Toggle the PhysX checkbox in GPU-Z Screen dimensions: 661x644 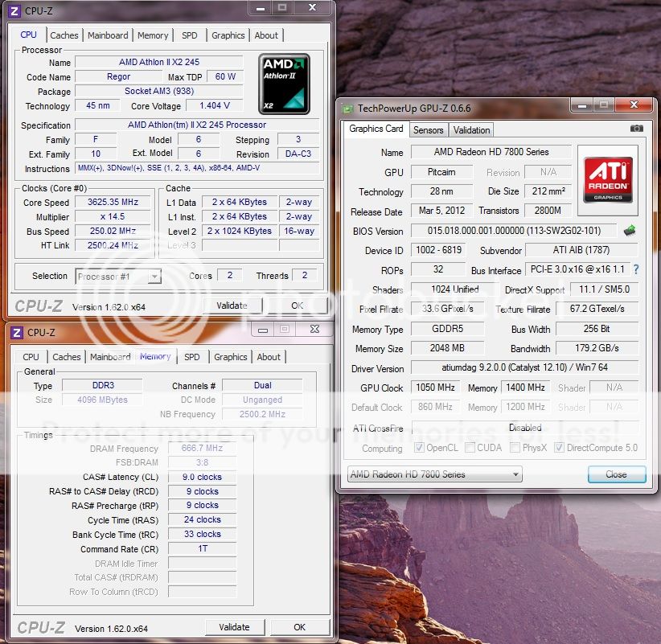[x=515, y=448]
